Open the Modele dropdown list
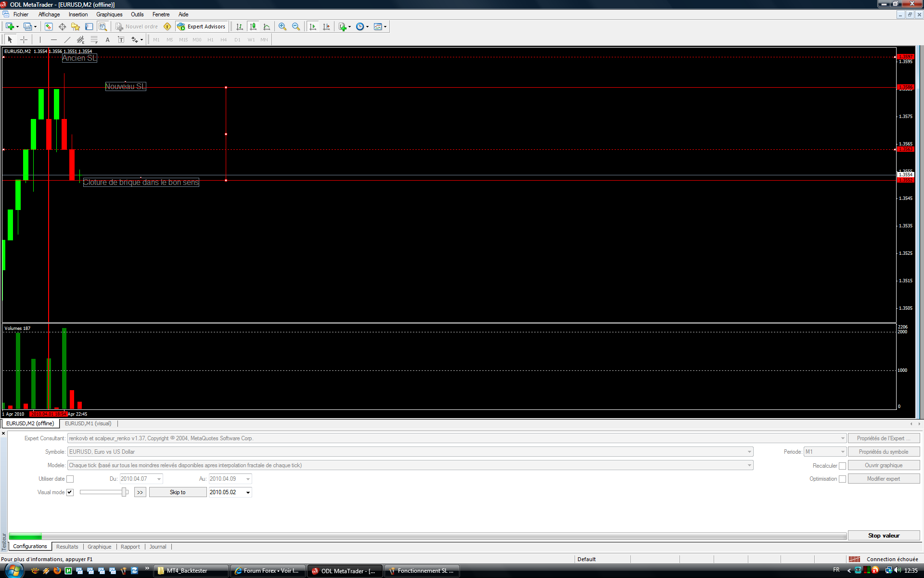Image resolution: width=924 pixels, height=578 pixels. [749, 465]
